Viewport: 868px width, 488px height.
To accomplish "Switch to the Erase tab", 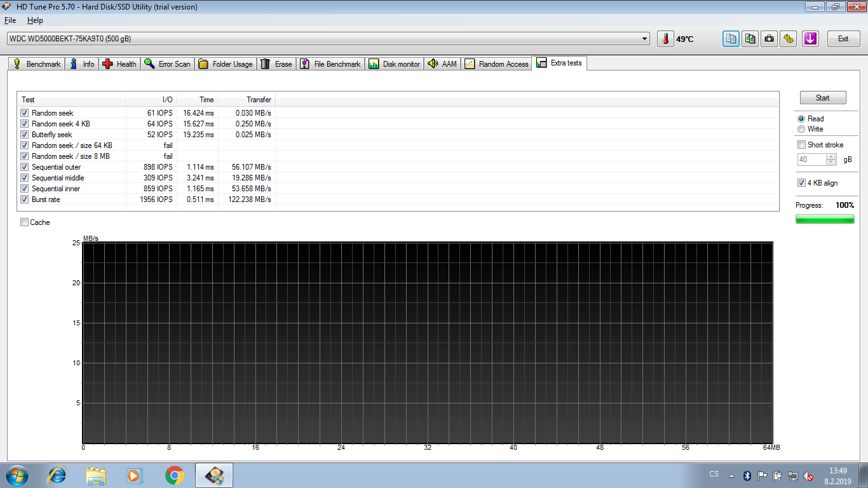I will 276,64.
